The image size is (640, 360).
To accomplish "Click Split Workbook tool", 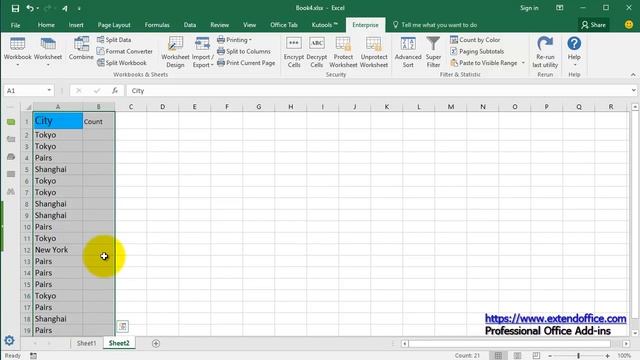I will [122, 63].
